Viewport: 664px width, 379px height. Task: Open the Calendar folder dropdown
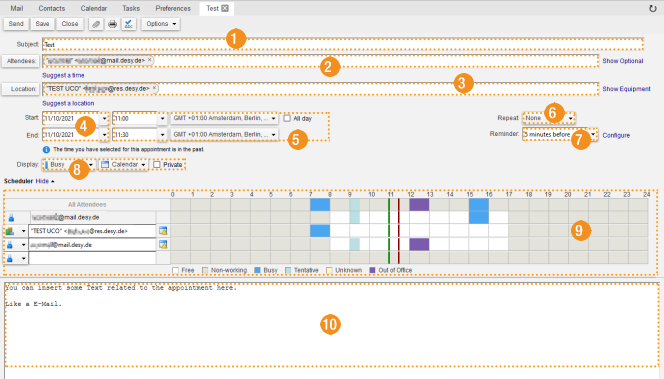click(124, 164)
